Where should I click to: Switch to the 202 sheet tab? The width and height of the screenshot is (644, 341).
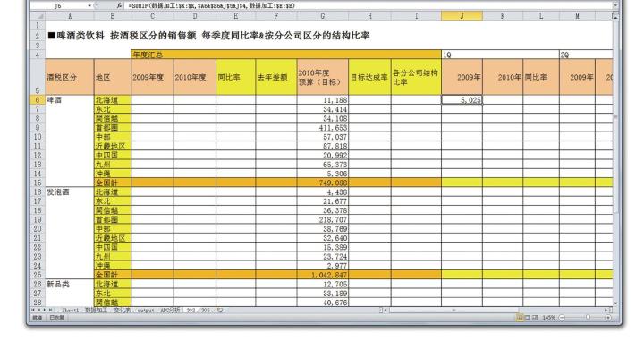[x=191, y=311]
